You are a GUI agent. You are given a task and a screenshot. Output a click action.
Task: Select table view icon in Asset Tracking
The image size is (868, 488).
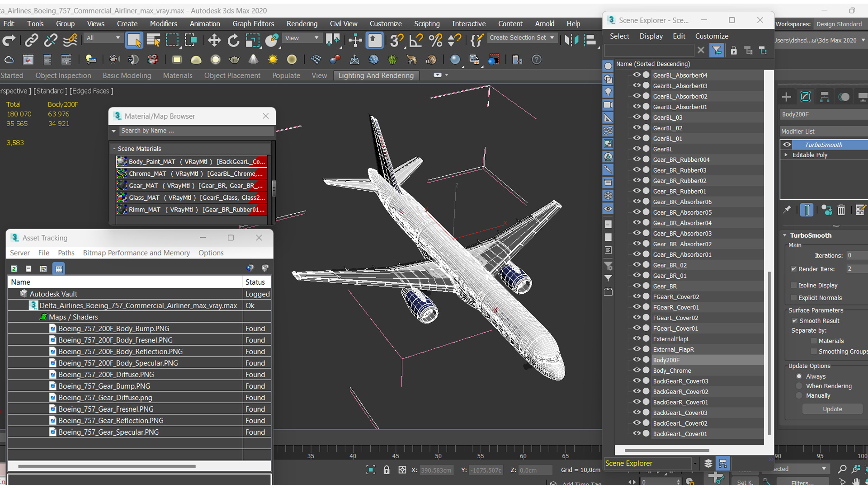(59, 268)
